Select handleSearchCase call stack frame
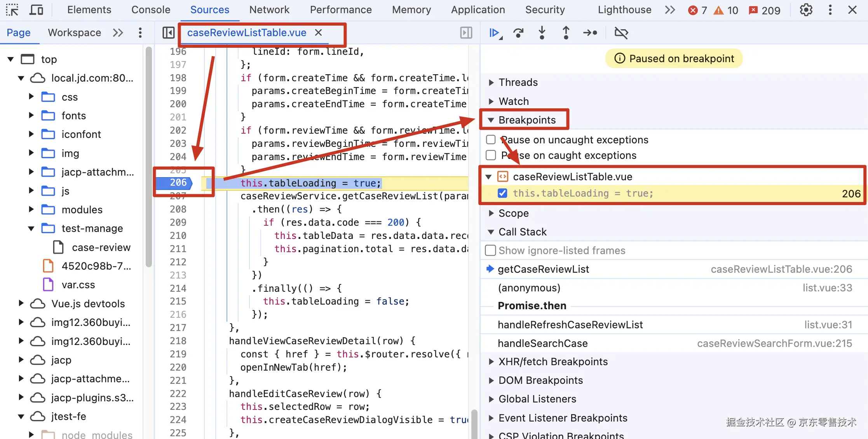The width and height of the screenshot is (868, 439). tap(542, 343)
